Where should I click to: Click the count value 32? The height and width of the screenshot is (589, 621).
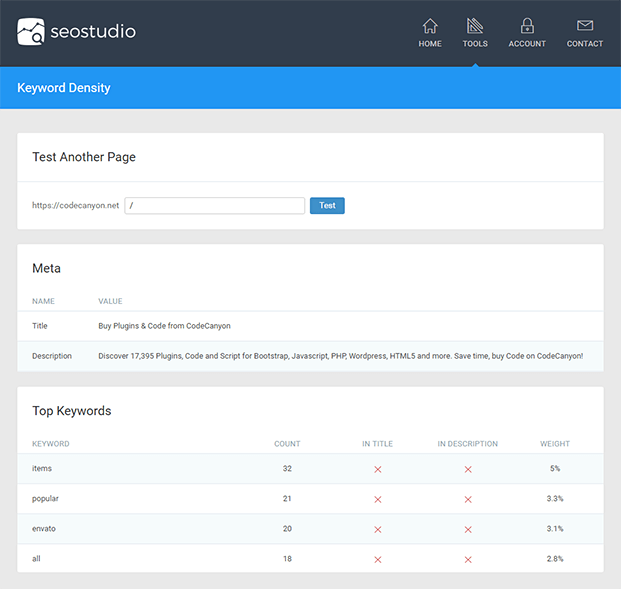[287, 468]
